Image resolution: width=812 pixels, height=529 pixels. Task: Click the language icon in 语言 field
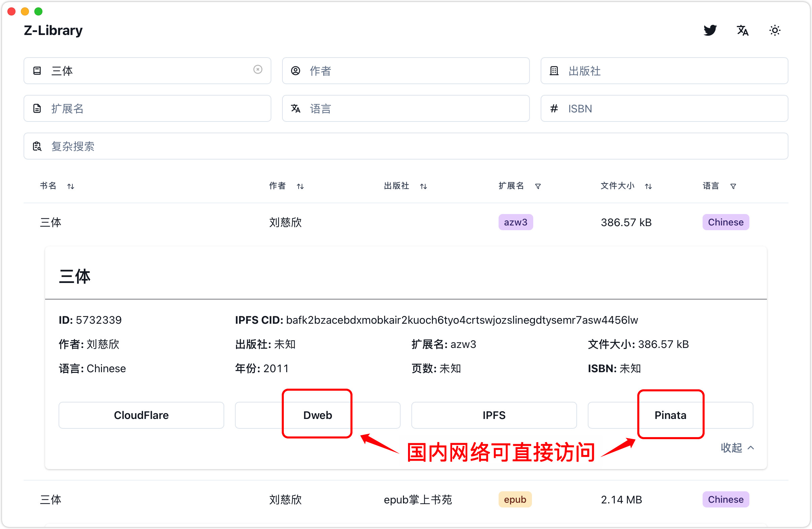click(296, 108)
